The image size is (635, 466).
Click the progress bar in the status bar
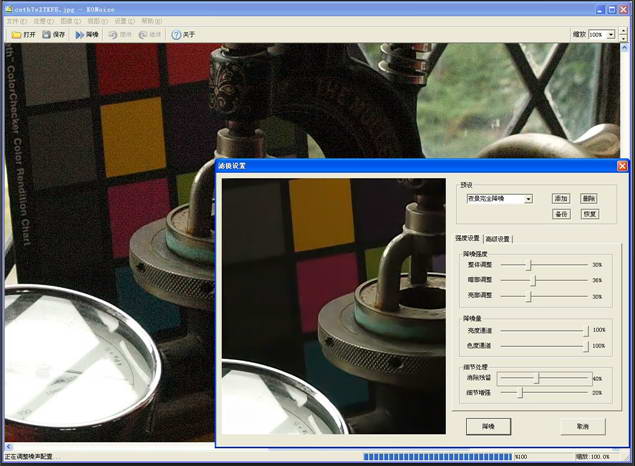(x=438, y=457)
